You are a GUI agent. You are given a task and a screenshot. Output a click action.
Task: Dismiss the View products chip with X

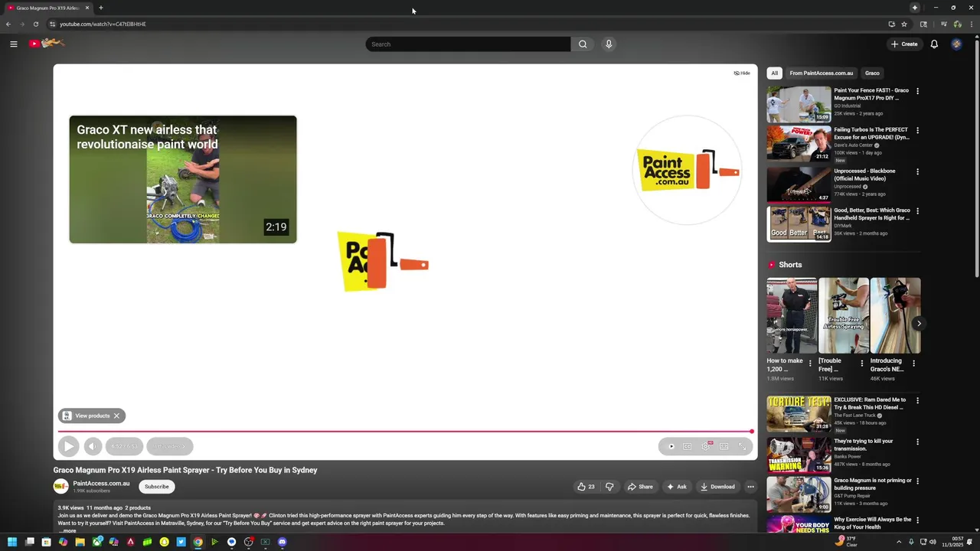click(116, 416)
